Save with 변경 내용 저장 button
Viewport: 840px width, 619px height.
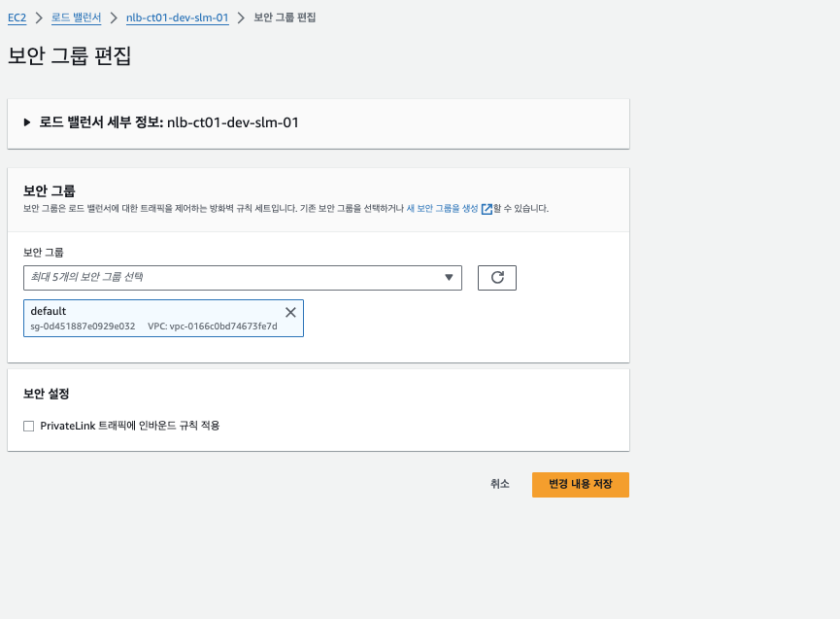[580, 485]
